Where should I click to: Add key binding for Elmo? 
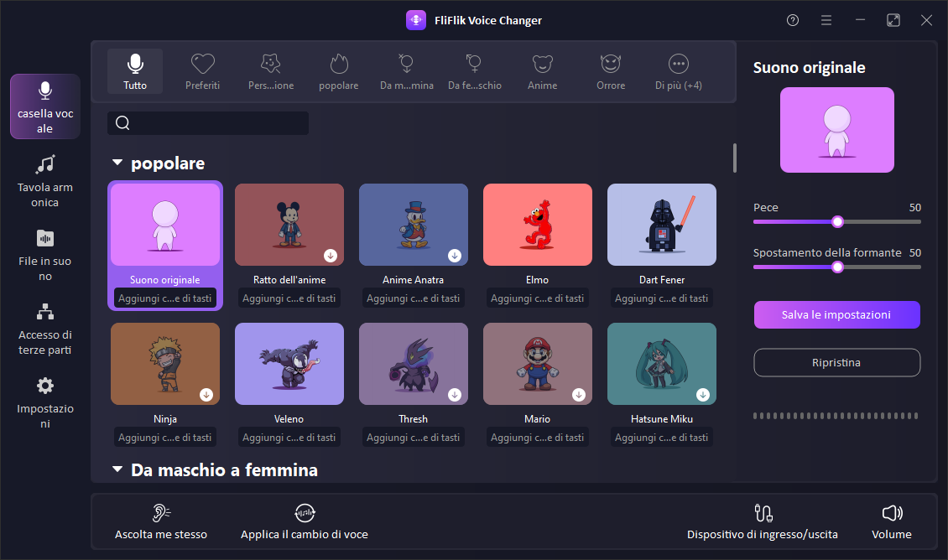(x=538, y=298)
